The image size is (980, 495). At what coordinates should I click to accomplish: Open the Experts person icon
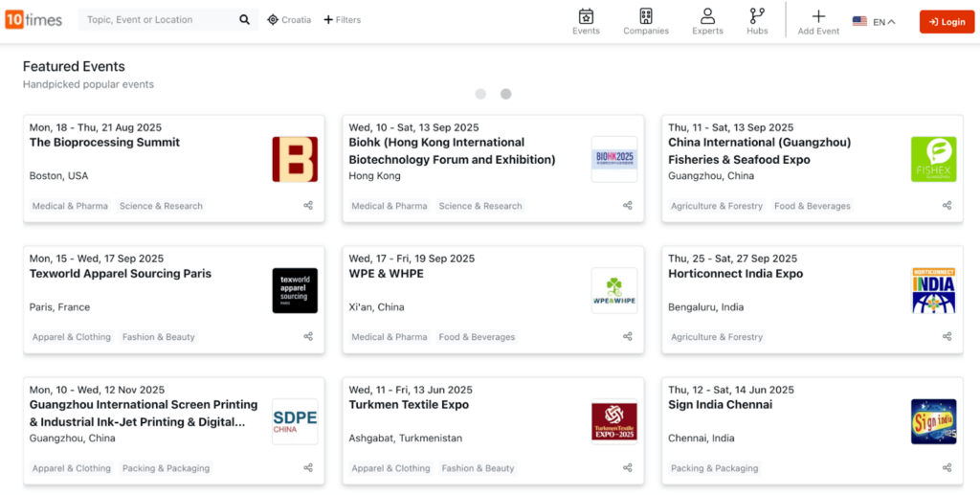tap(707, 15)
